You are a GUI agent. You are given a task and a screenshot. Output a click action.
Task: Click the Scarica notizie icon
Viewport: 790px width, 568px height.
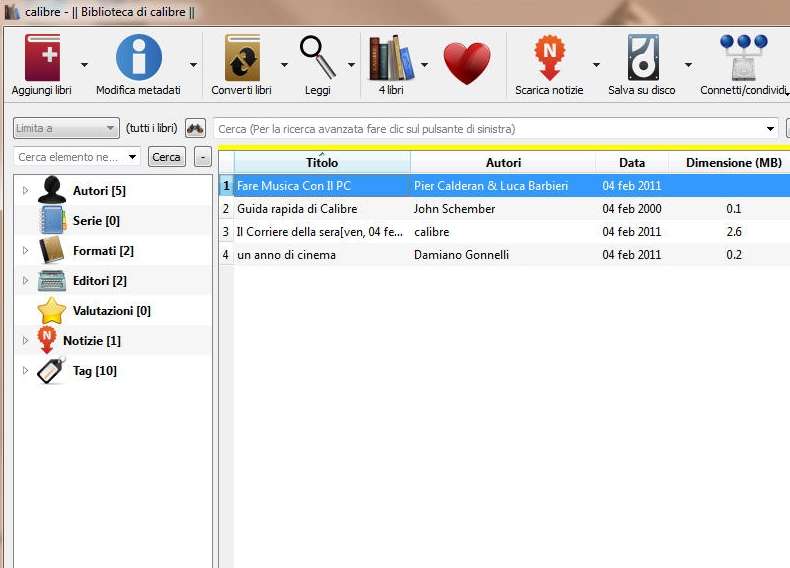pyautogui.click(x=550, y=57)
